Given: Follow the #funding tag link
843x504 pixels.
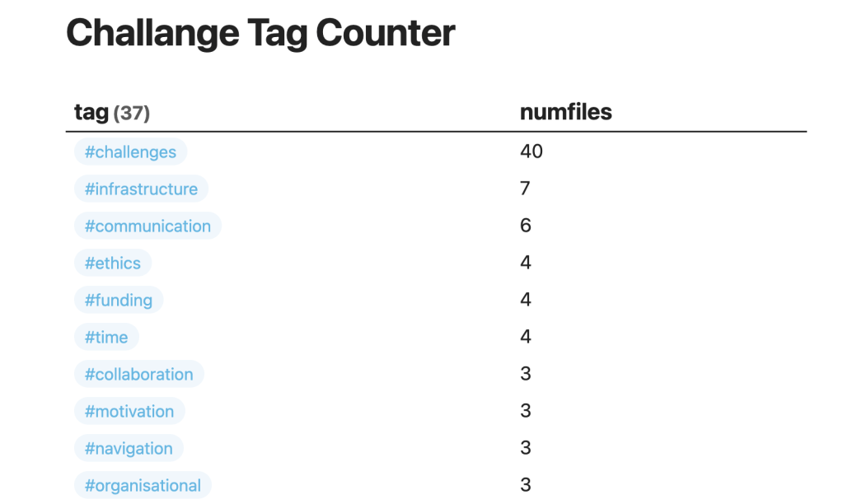Looking at the screenshot, I should click(119, 301).
